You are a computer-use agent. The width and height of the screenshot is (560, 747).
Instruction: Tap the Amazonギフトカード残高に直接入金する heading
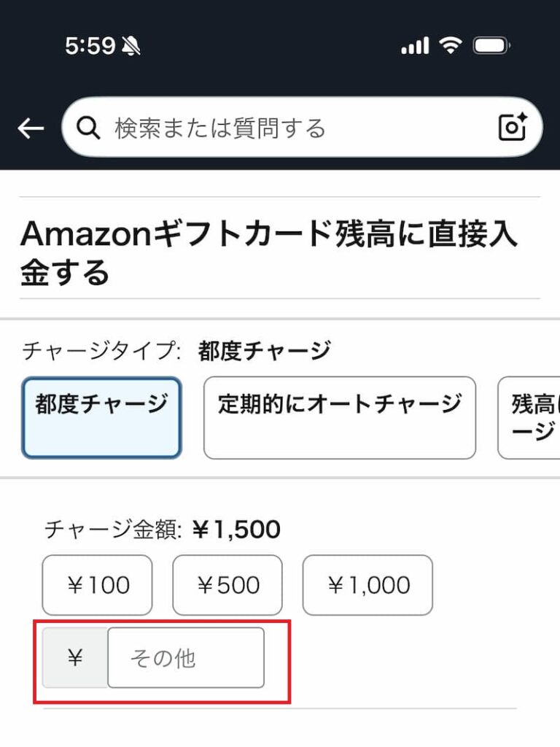pos(268,252)
